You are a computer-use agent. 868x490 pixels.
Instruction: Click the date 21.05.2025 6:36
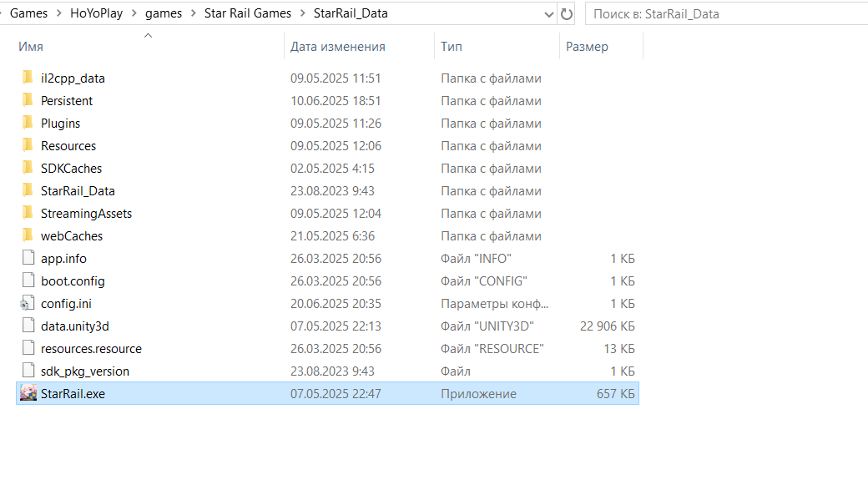[x=332, y=236]
